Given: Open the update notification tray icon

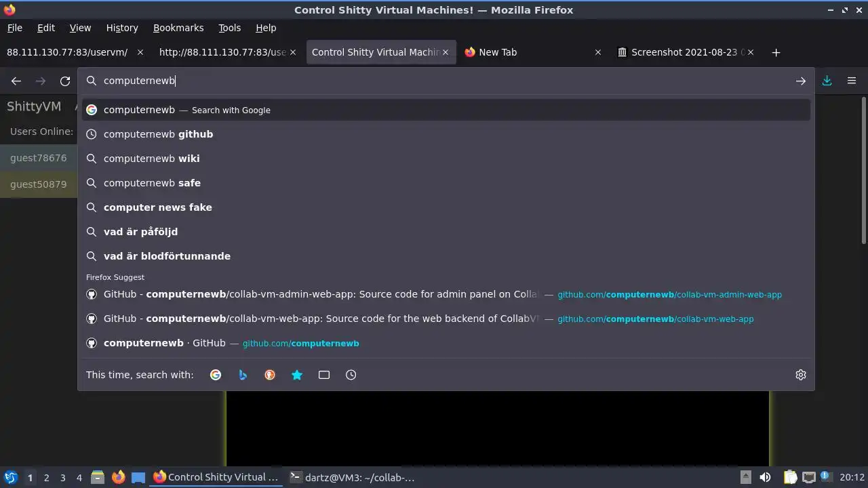Looking at the screenshot, I should (826, 476).
